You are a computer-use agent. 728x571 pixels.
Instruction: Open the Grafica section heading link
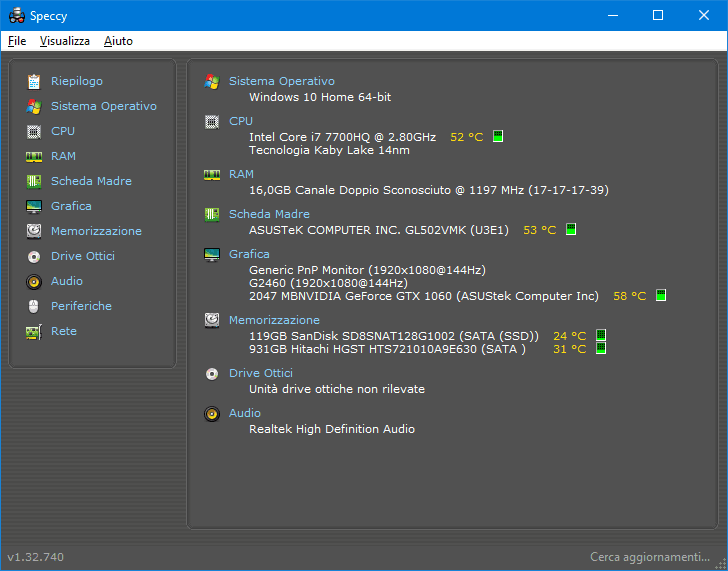[249, 254]
